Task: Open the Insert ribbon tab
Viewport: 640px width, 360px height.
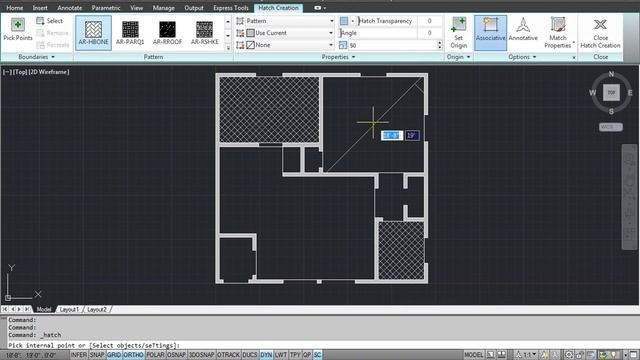Action: 40,8
